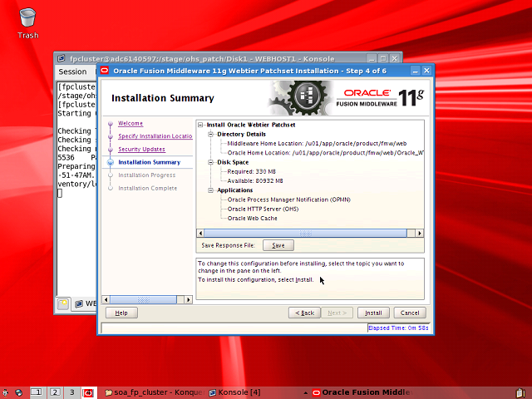Close the Konsole window

pyautogui.click(x=395, y=58)
